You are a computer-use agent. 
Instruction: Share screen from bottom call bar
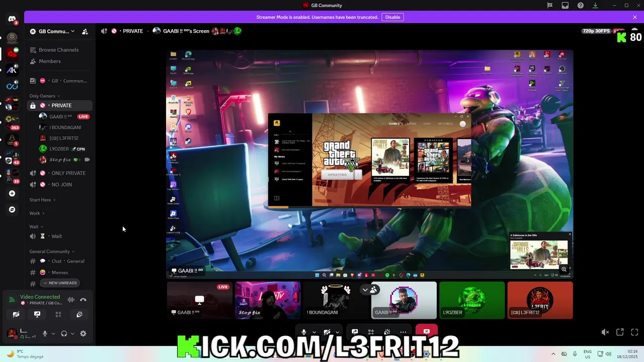point(355,332)
